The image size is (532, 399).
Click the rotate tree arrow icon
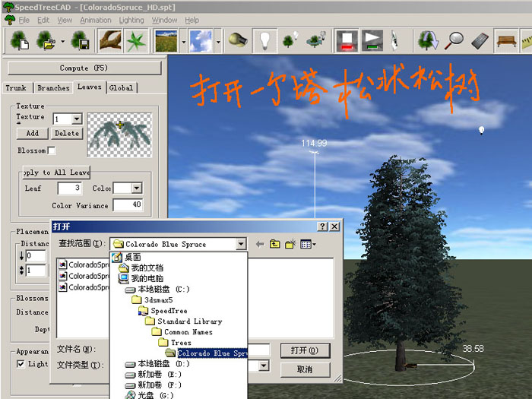[x=428, y=40]
